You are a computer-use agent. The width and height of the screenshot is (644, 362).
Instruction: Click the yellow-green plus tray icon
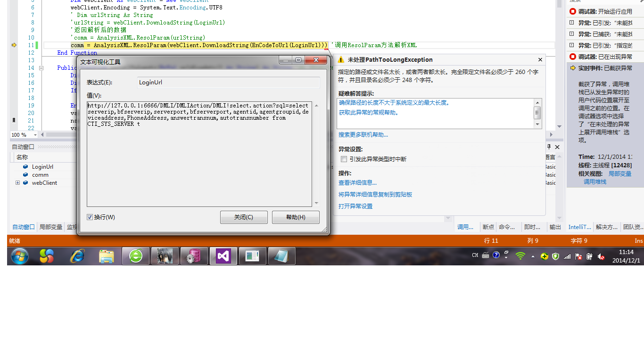click(x=545, y=256)
